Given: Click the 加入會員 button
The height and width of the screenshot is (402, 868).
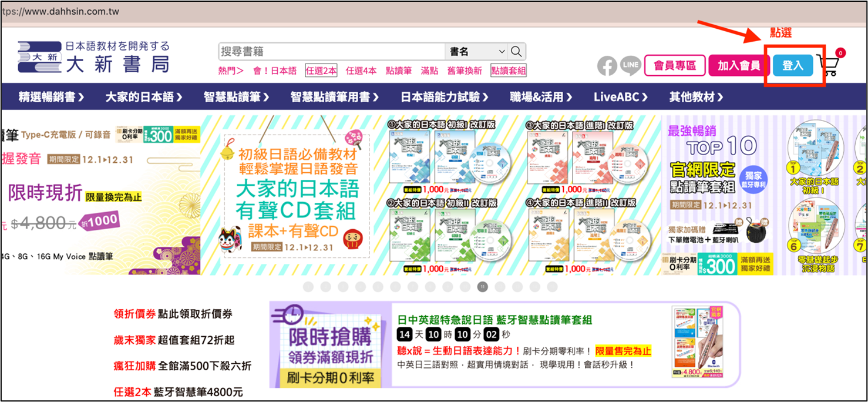Looking at the screenshot, I should pyautogui.click(x=738, y=66).
